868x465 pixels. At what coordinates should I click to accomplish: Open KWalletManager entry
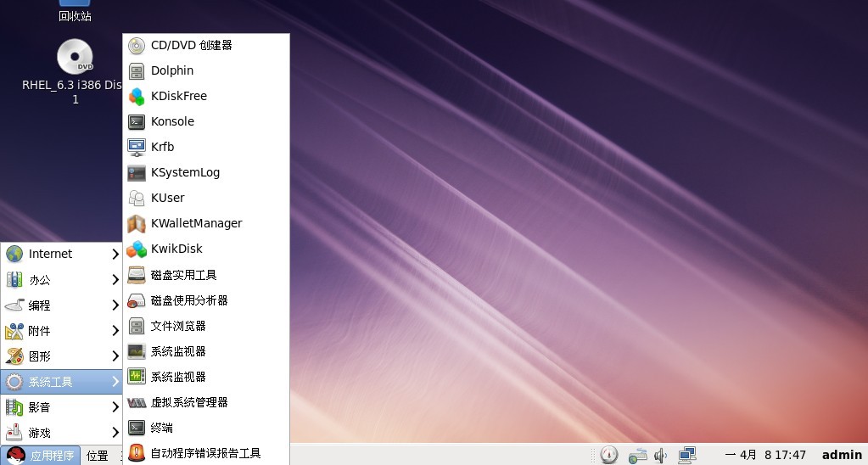206,224
